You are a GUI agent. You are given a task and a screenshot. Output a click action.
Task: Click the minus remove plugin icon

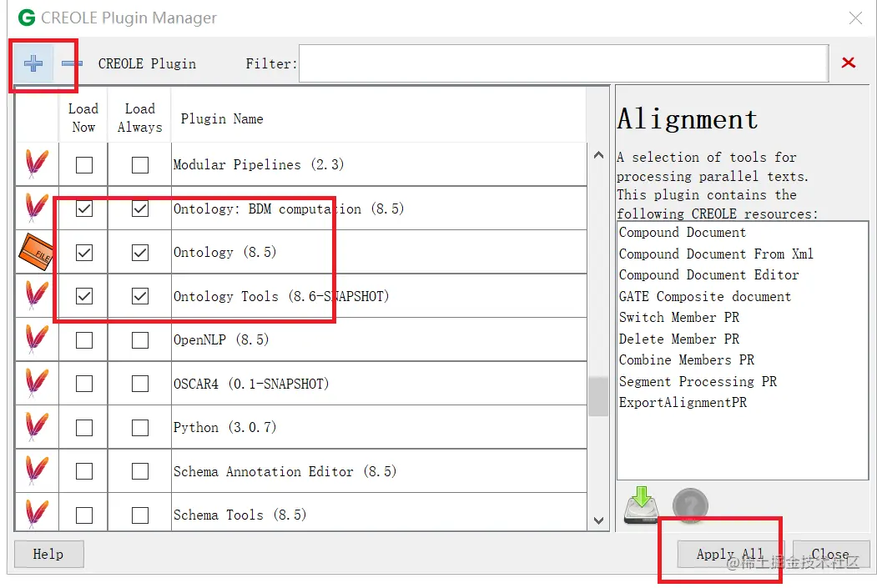[72, 63]
